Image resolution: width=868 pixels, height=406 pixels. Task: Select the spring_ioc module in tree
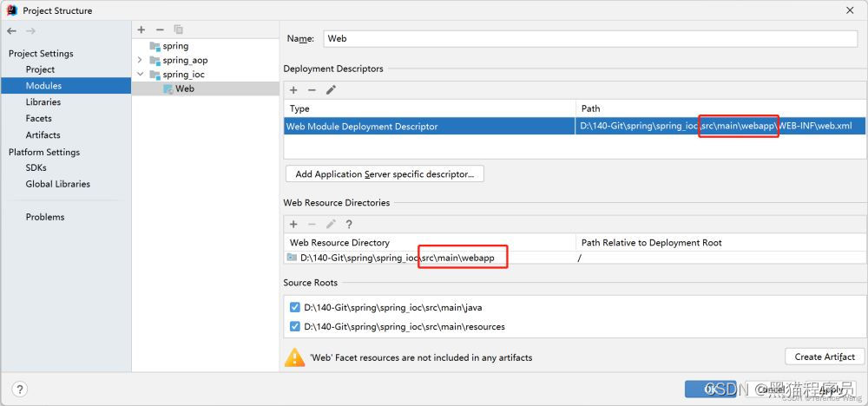[184, 74]
